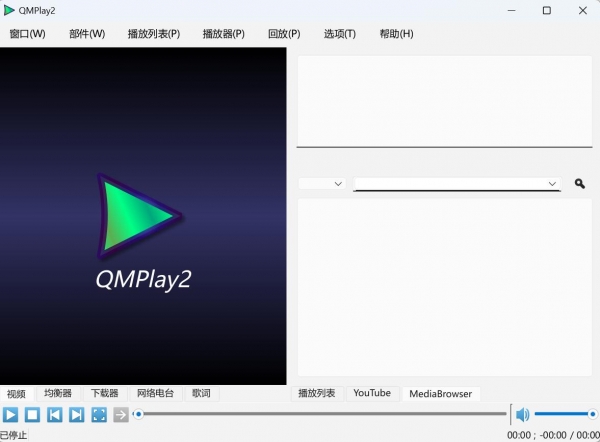Viewport: 600px width, 442px height.
Task: Click the seek slider track
Action: pyautogui.click(x=321, y=414)
